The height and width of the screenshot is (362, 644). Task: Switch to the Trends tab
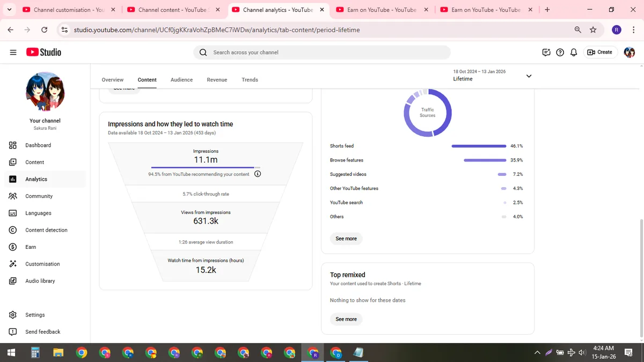pos(250,79)
